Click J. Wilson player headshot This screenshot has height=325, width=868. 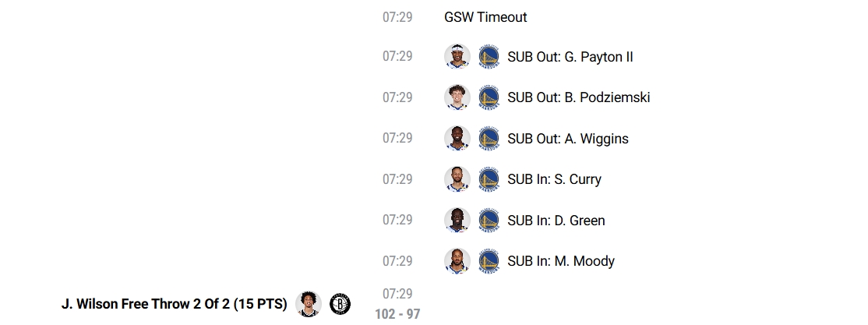point(309,304)
